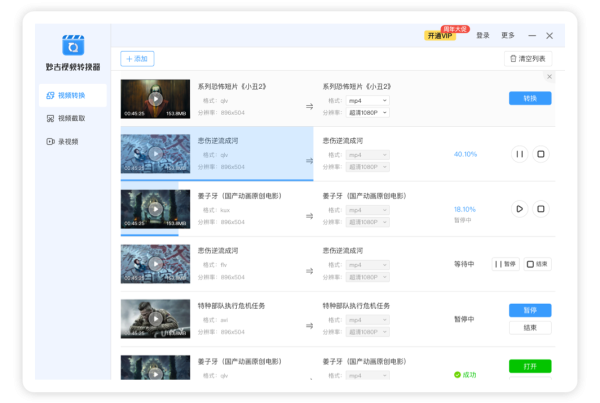Click the 视频截取 sidebar icon

(x=48, y=118)
